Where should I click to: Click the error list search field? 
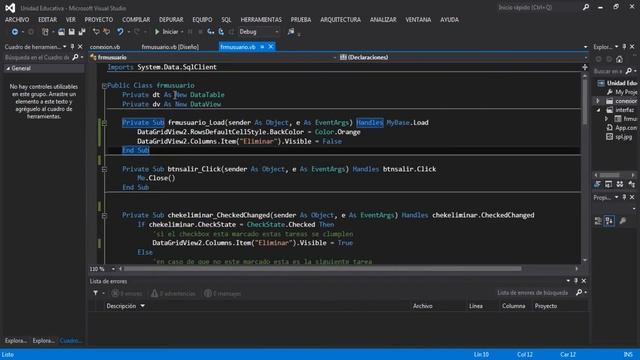[535, 293]
